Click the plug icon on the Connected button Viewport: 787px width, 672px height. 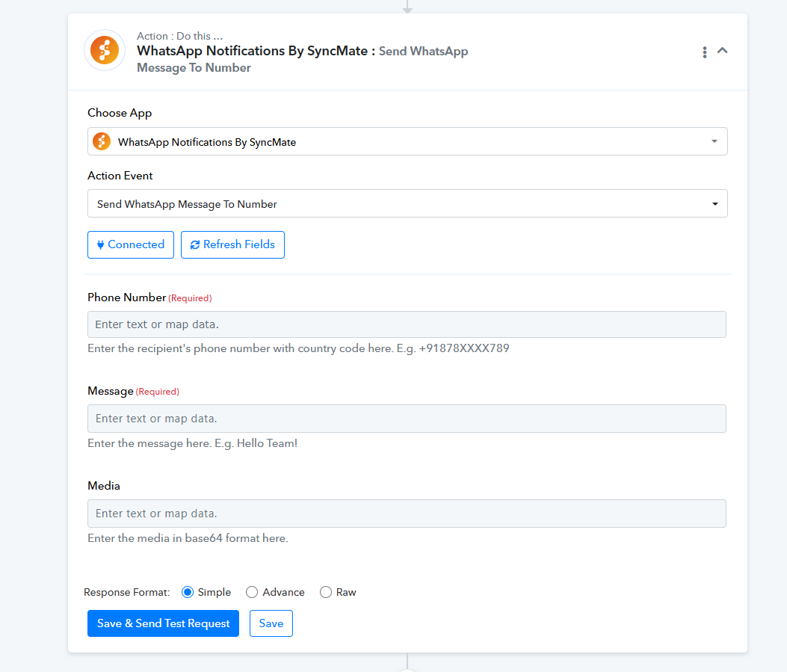(100, 244)
